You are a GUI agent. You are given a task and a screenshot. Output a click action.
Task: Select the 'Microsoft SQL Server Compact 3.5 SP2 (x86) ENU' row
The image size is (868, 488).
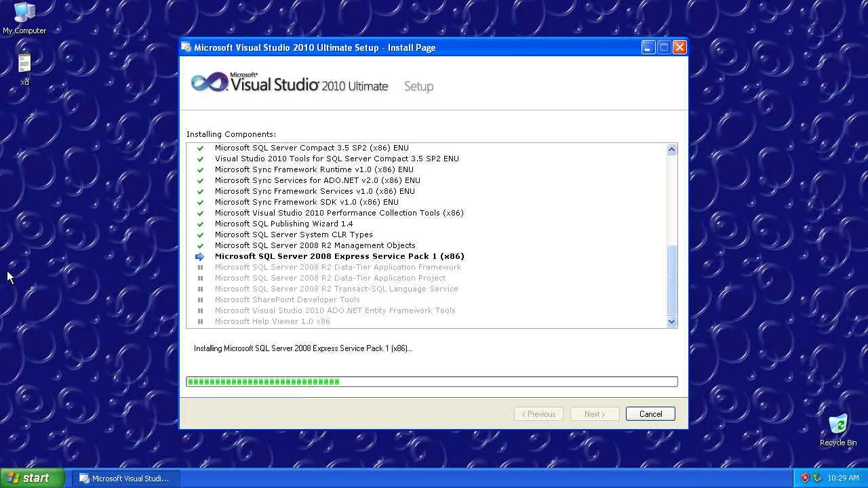click(312, 148)
